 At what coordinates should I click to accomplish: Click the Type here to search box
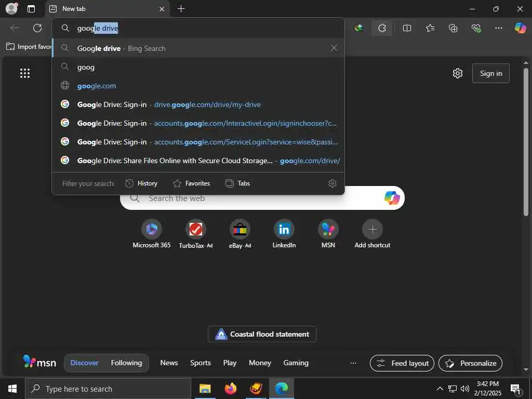(108, 389)
